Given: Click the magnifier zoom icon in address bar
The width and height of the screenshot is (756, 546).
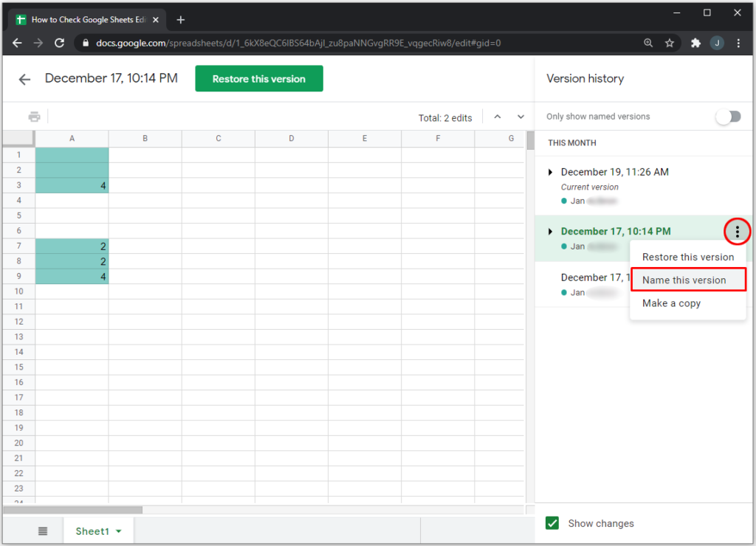Looking at the screenshot, I should click(x=648, y=44).
